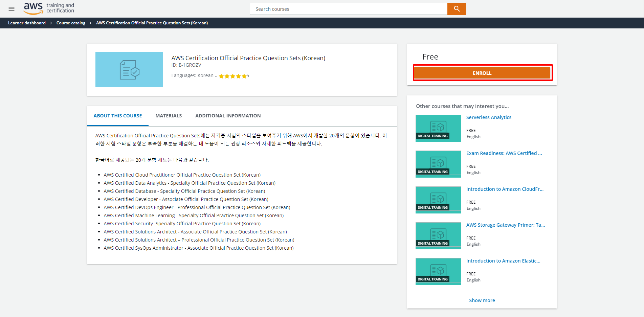Go to Learner dashboard breadcrumb
Screen dimensions: 644x317
[27, 23]
